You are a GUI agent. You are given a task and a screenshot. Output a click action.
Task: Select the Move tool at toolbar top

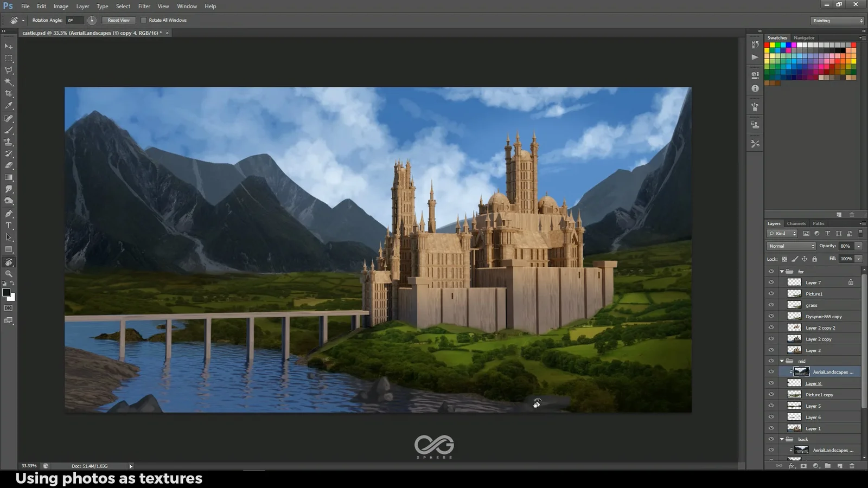click(x=8, y=46)
